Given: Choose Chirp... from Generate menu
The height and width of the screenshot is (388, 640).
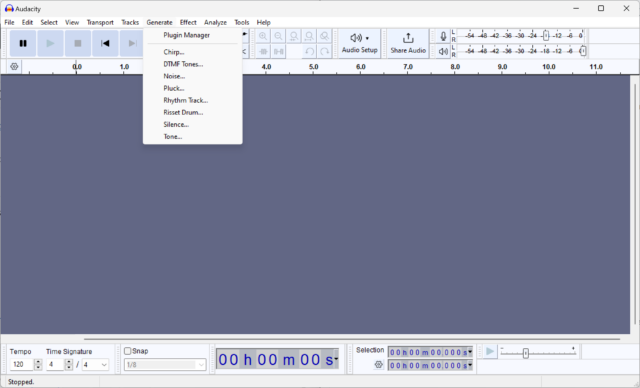Looking at the screenshot, I should click(193, 52).
